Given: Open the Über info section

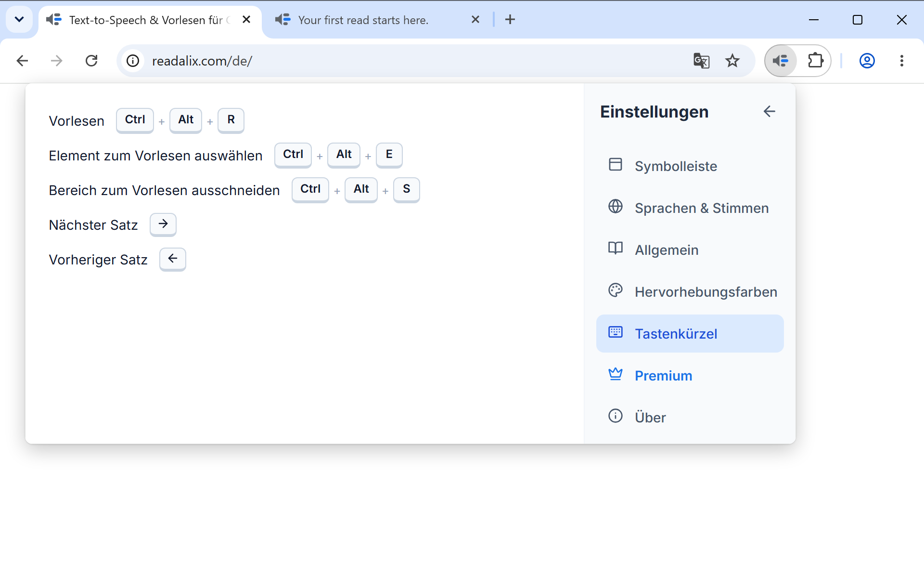Looking at the screenshot, I should pos(690,417).
